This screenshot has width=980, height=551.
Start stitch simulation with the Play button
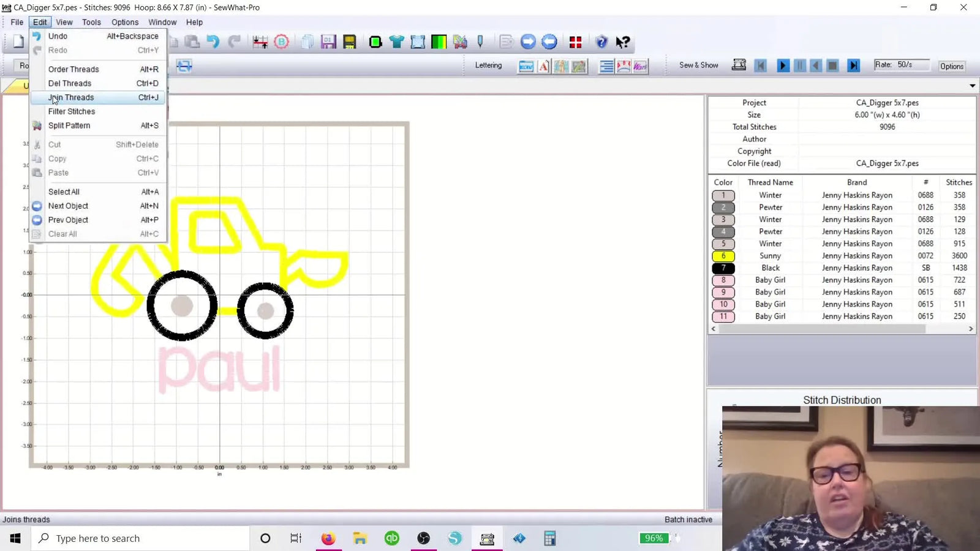click(x=783, y=65)
